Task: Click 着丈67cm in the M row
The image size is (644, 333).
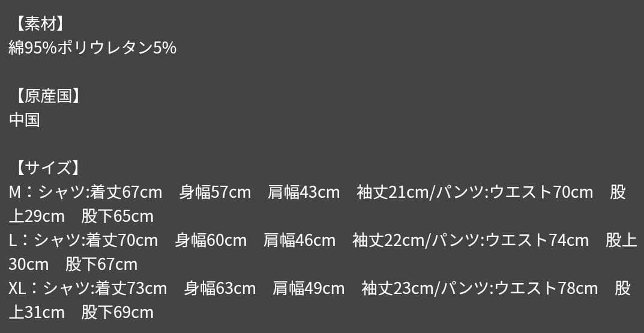Action: [x=126, y=192]
